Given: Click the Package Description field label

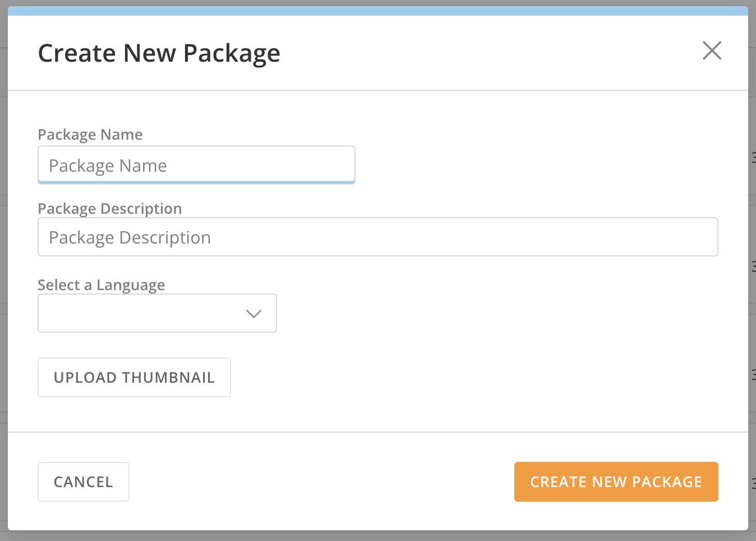Looking at the screenshot, I should [110, 209].
